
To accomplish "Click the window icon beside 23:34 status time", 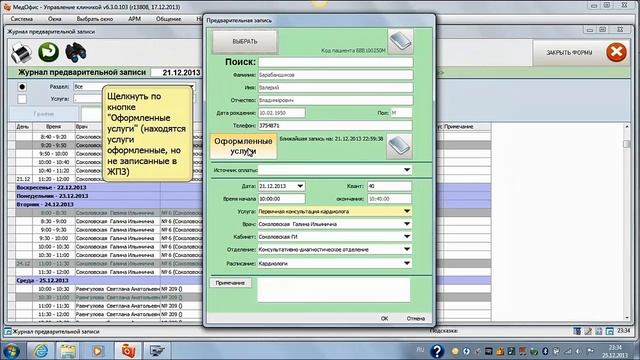I will point(609,331).
